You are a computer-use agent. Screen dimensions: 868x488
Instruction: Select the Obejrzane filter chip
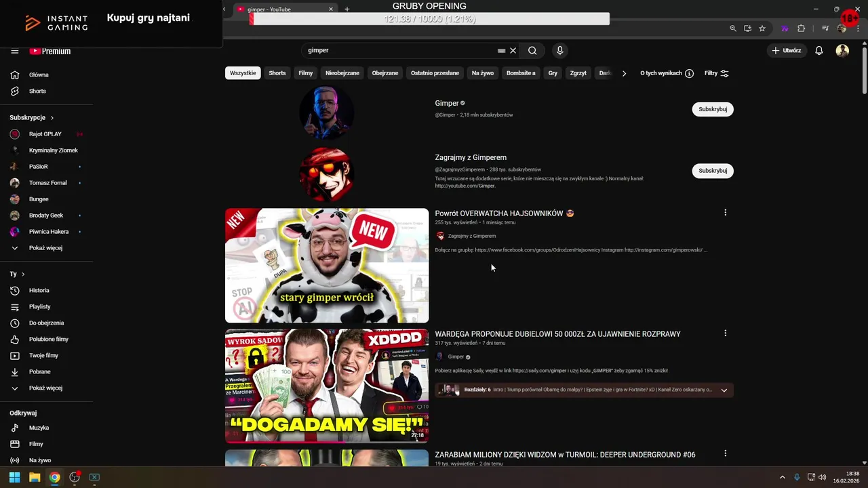[385, 73]
